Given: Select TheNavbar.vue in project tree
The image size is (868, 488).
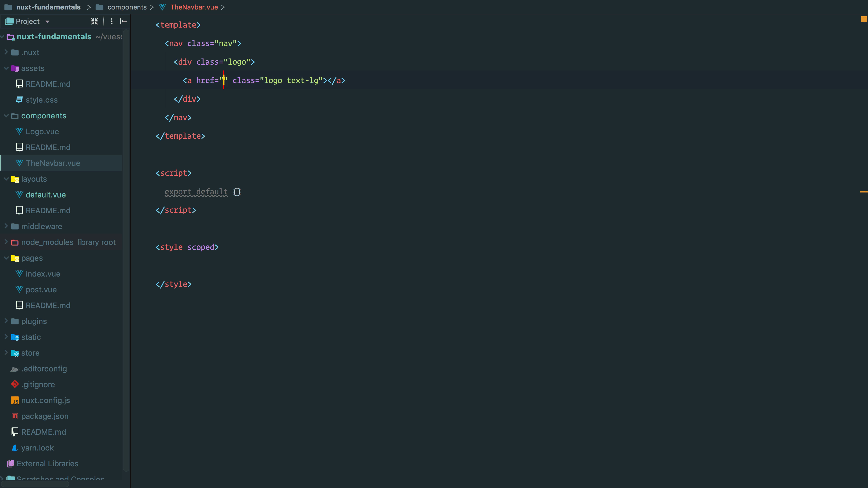Looking at the screenshot, I should (53, 163).
